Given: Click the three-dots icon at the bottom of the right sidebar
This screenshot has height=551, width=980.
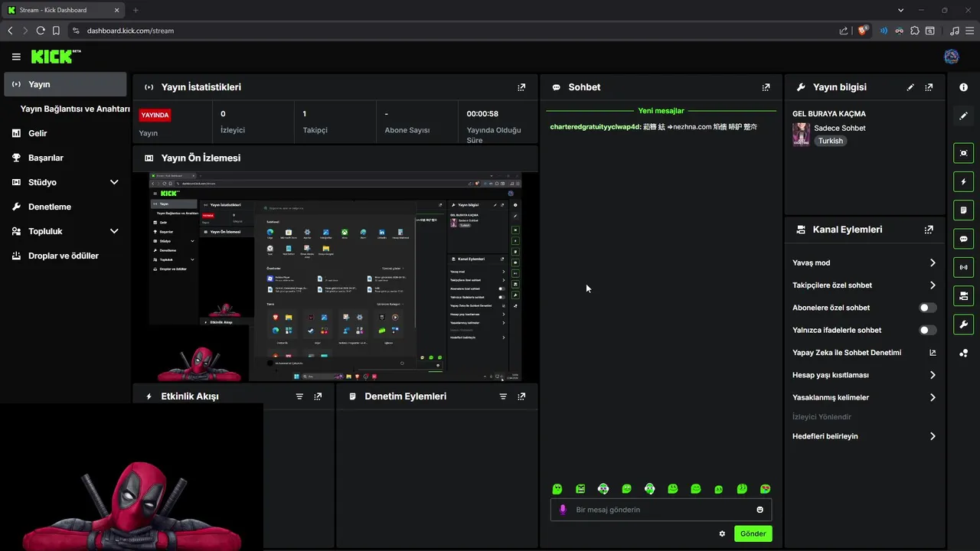Looking at the screenshot, I should click(963, 353).
